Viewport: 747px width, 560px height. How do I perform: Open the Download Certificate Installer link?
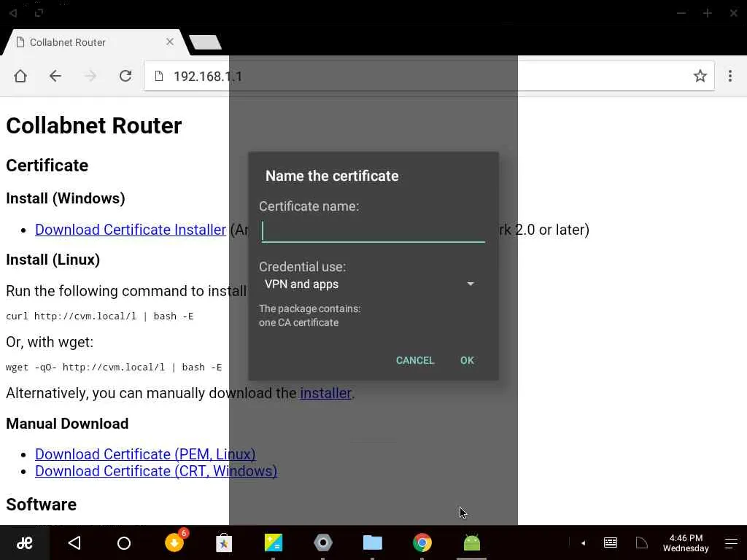coord(131,230)
